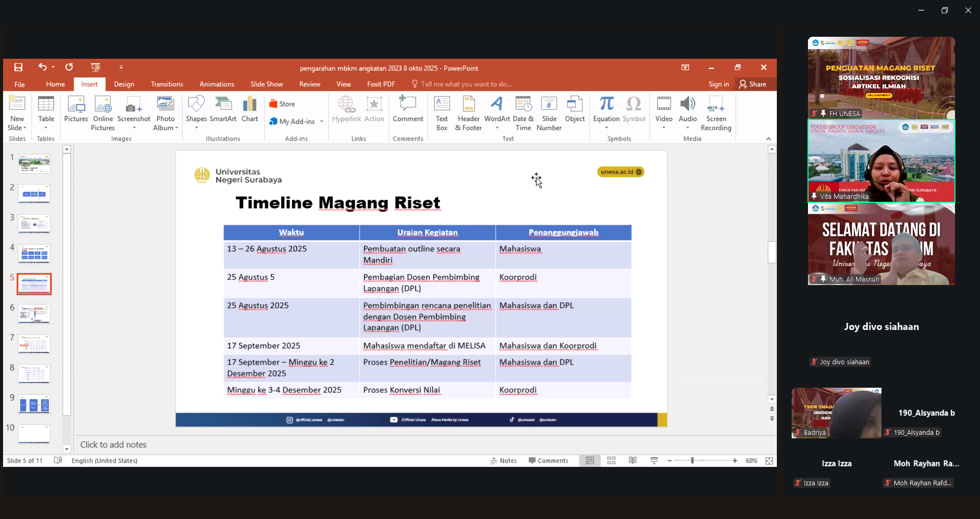980x519 pixels.
Task: Click the Share button
Action: click(x=753, y=84)
